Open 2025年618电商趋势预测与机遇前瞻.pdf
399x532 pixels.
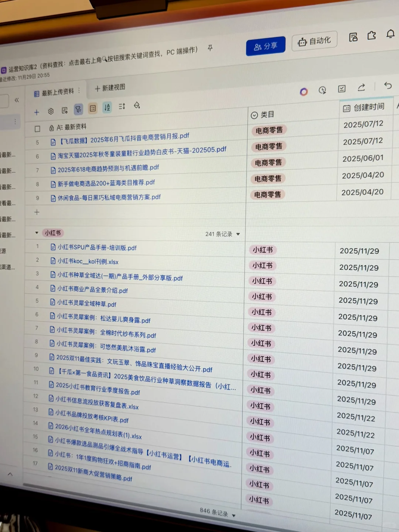click(108, 169)
